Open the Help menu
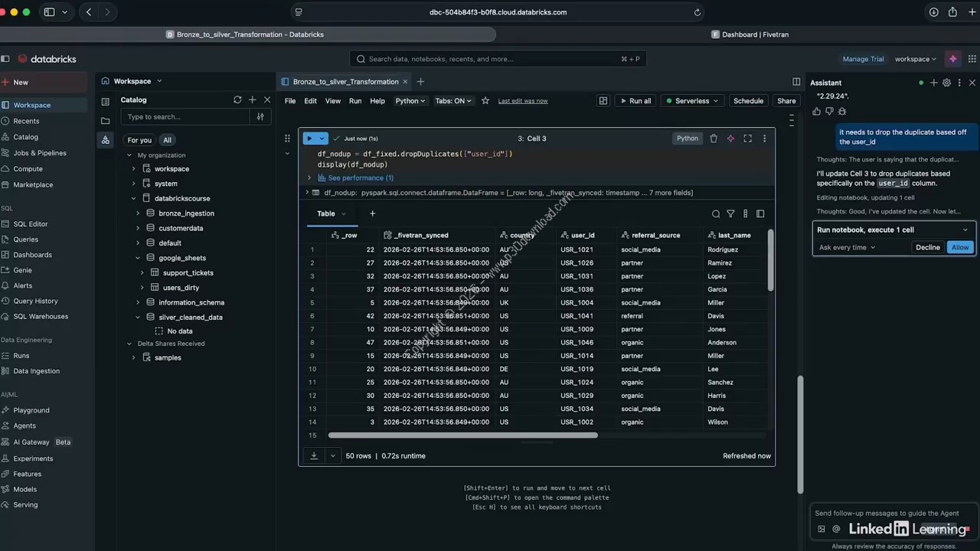The image size is (980, 551). 377,101
